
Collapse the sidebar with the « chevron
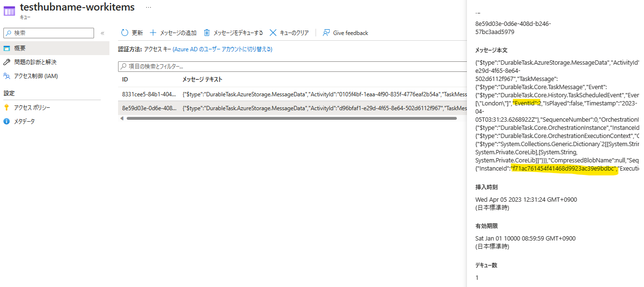coord(102,33)
